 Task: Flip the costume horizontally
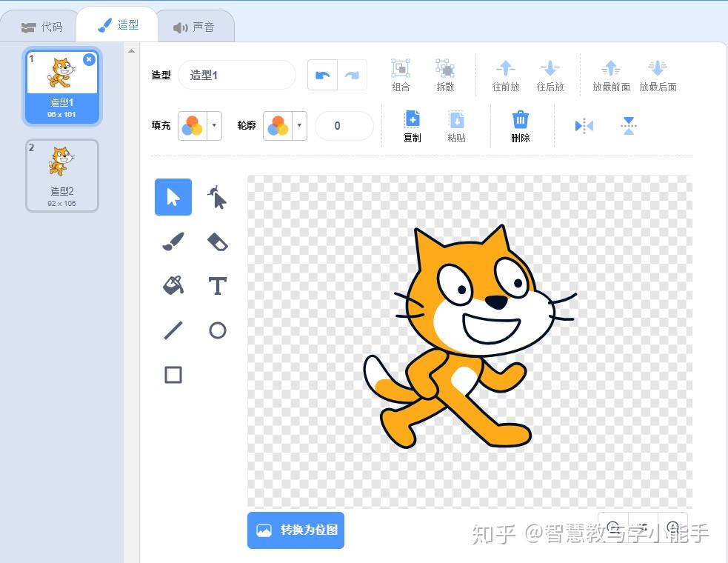coord(584,125)
